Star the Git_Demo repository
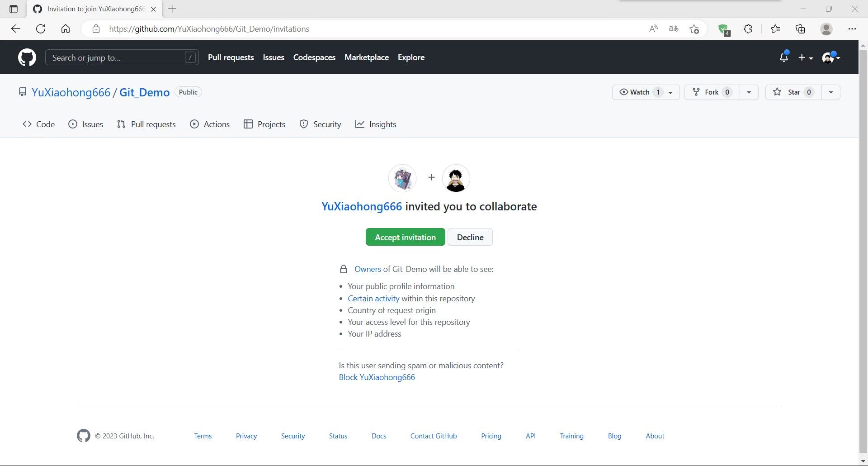The height and width of the screenshot is (466, 868). [x=793, y=92]
